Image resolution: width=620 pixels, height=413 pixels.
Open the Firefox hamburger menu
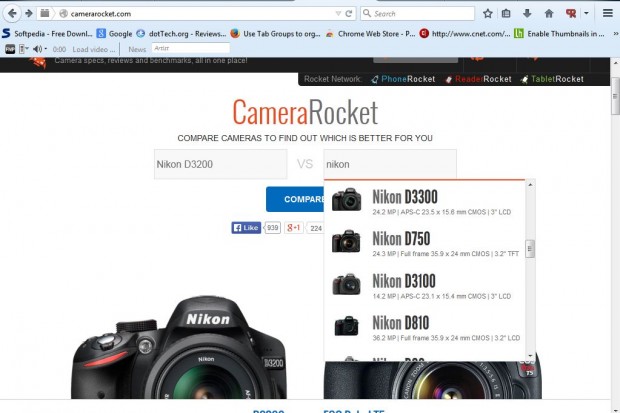607,14
